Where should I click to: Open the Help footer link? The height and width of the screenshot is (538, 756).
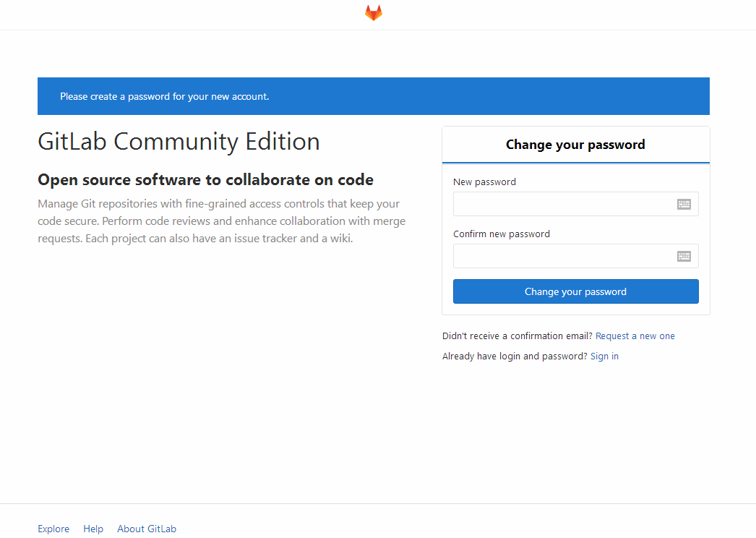click(x=93, y=529)
